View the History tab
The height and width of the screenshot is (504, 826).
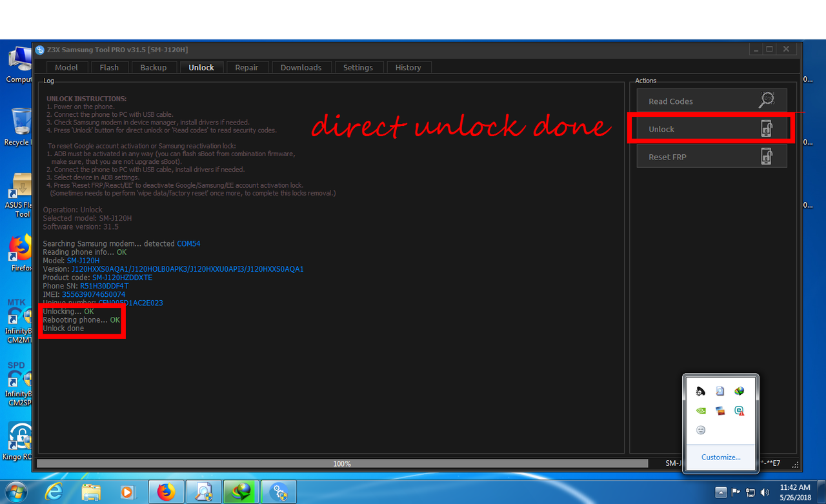coord(408,67)
